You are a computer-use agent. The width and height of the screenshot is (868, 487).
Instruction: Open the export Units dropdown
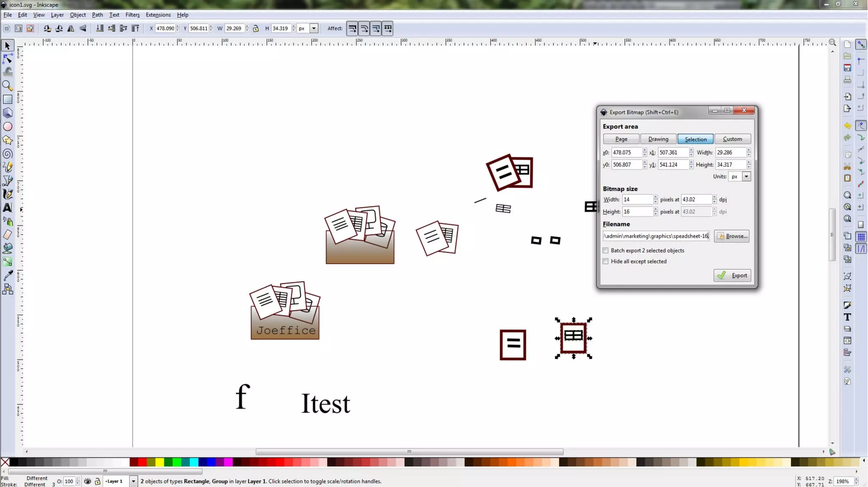pyautogui.click(x=746, y=177)
